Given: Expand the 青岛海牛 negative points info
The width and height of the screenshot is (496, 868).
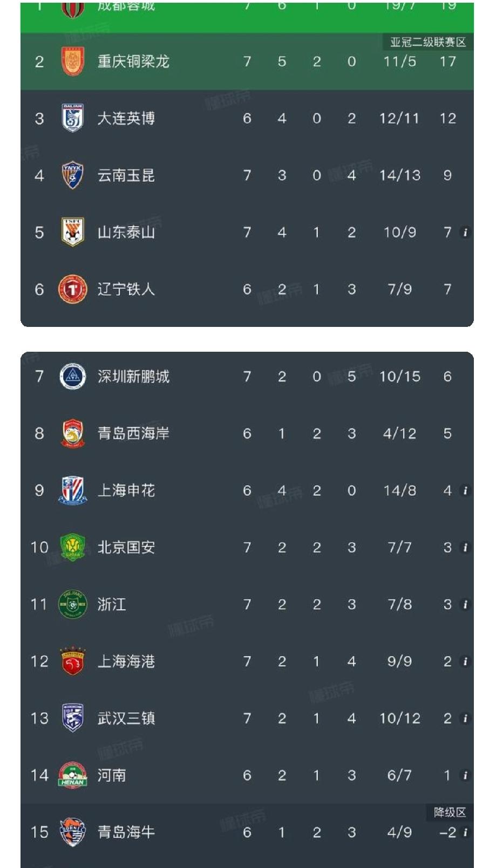Looking at the screenshot, I should pos(465,833).
